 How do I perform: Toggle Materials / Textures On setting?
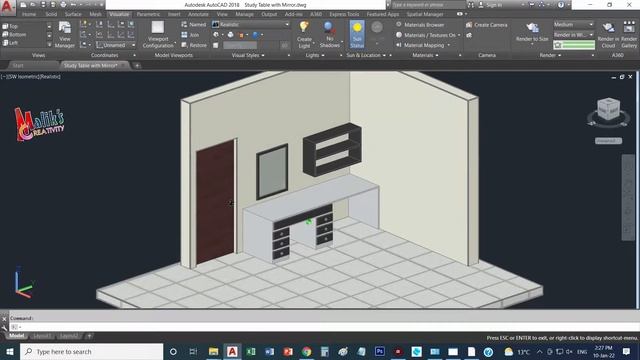point(428,35)
